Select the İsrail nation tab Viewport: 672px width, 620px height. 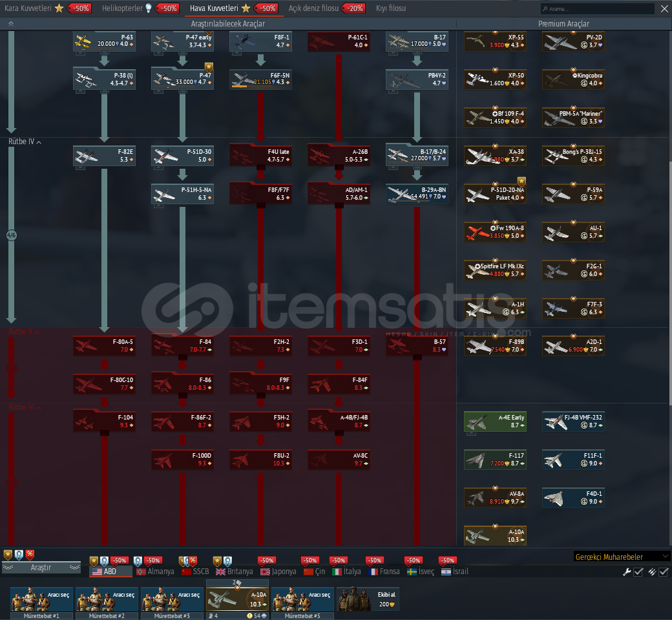[x=455, y=571]
